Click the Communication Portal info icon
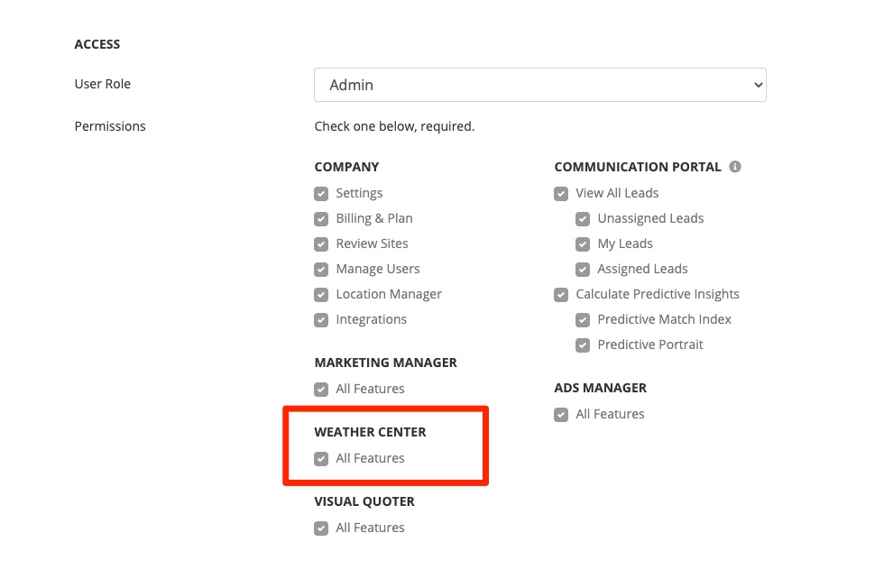 click(x=735, y=167)
